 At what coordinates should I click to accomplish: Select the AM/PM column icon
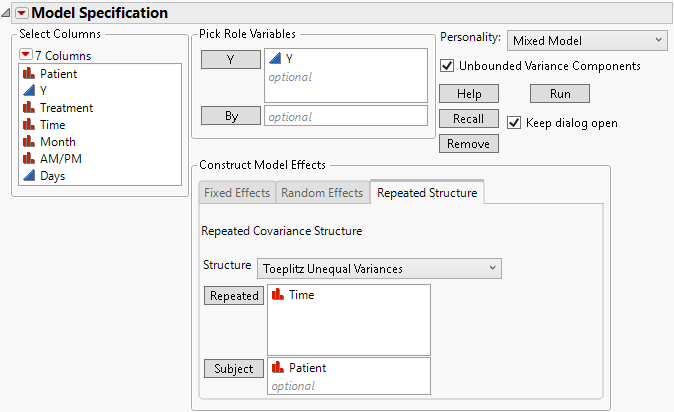(29, 159)
